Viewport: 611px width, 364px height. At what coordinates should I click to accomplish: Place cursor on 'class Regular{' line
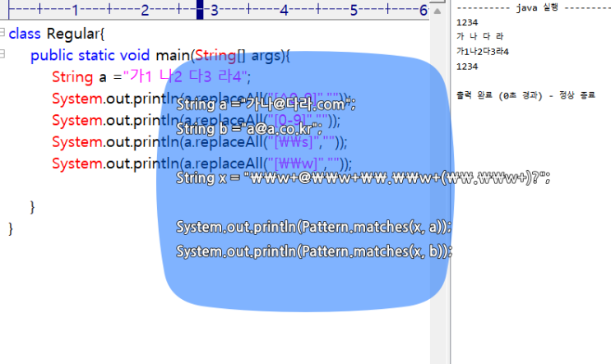tap(57, 34)
